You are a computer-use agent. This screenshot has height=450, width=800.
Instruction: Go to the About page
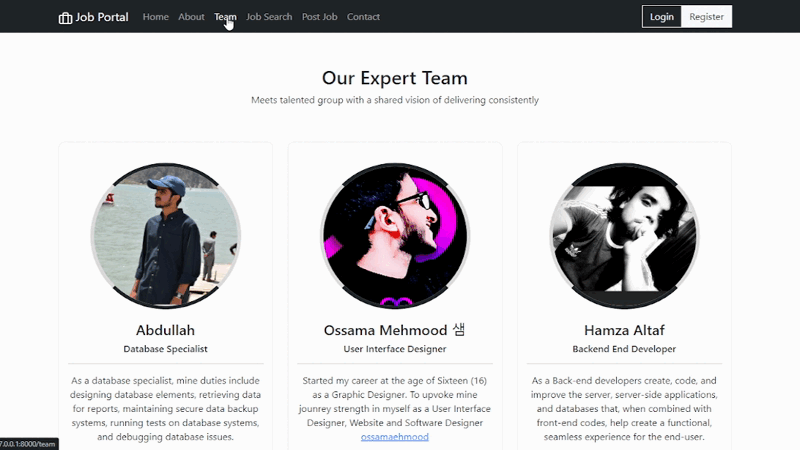click(191, 17)
